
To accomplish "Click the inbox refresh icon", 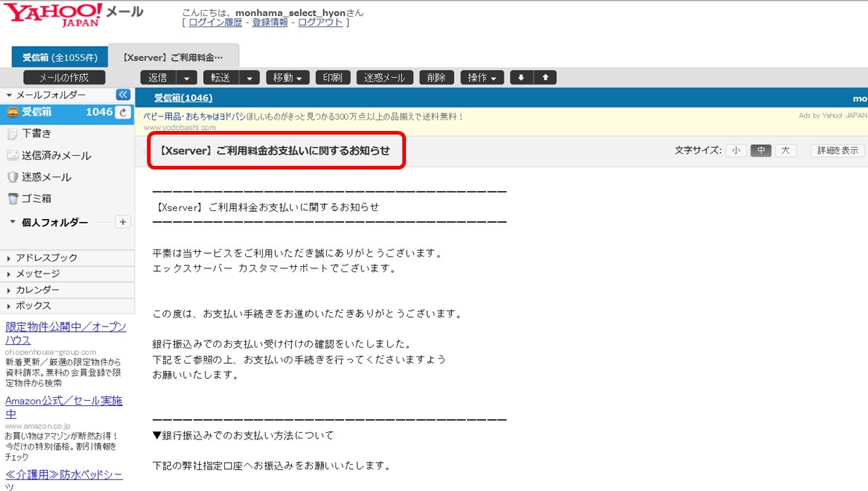I will (124, 112).
